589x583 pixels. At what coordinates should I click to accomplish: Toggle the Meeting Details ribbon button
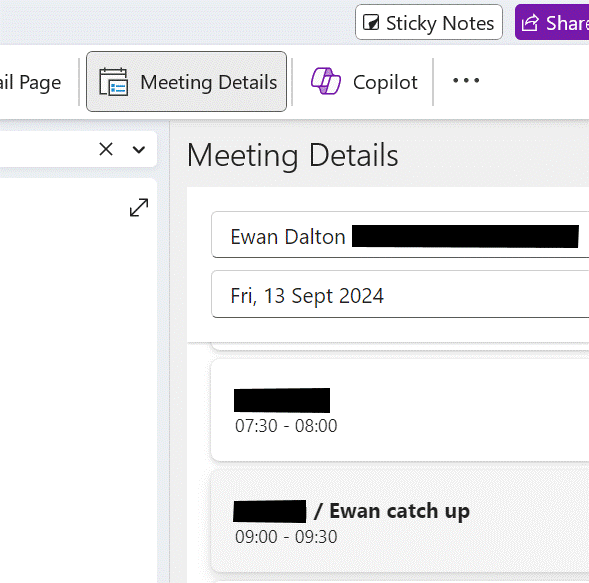pos(186,82)
